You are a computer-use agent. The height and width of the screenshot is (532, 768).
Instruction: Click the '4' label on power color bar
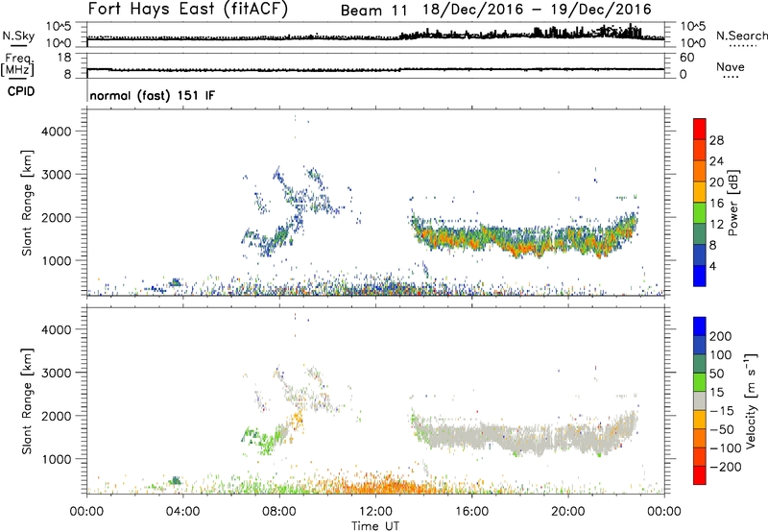tap(712, 266)
